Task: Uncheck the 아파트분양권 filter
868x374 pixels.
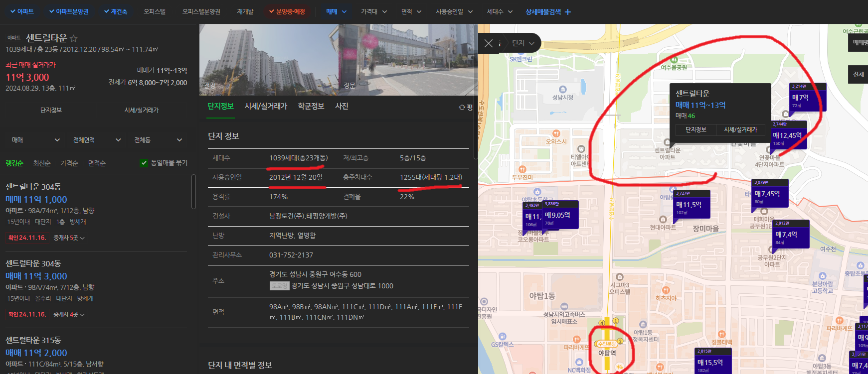Action: [69, 11]
